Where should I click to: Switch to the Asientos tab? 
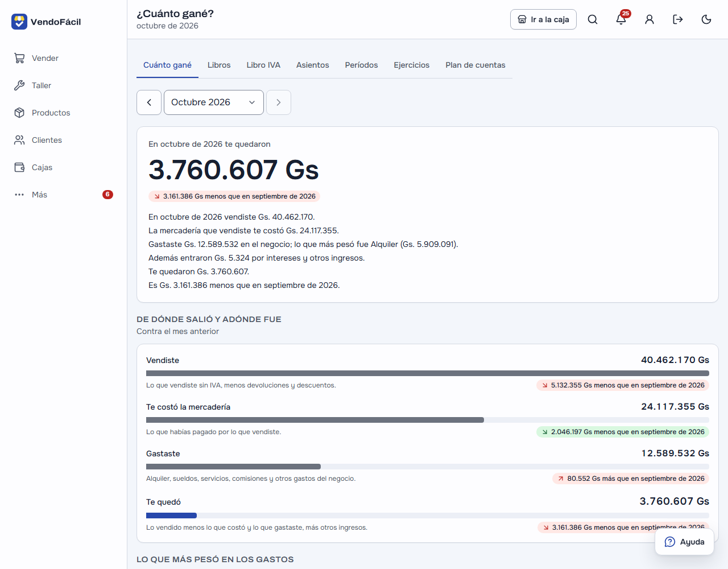point(313,65)
